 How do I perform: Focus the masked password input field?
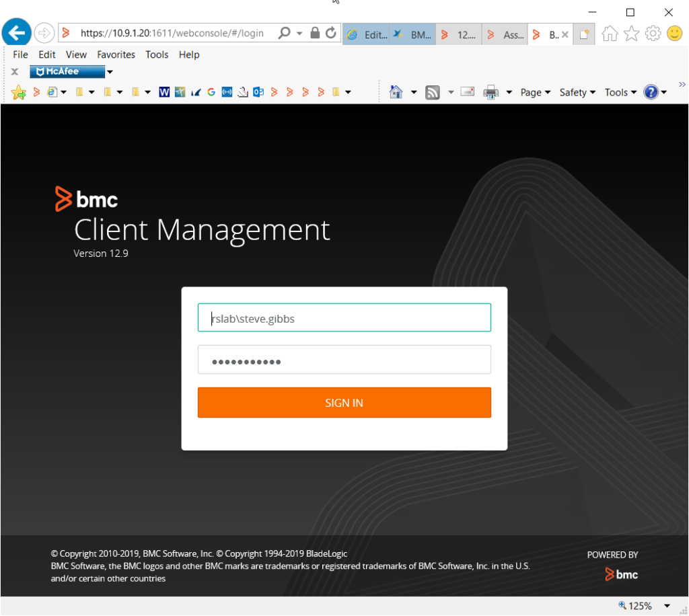[x=344, y=360]
